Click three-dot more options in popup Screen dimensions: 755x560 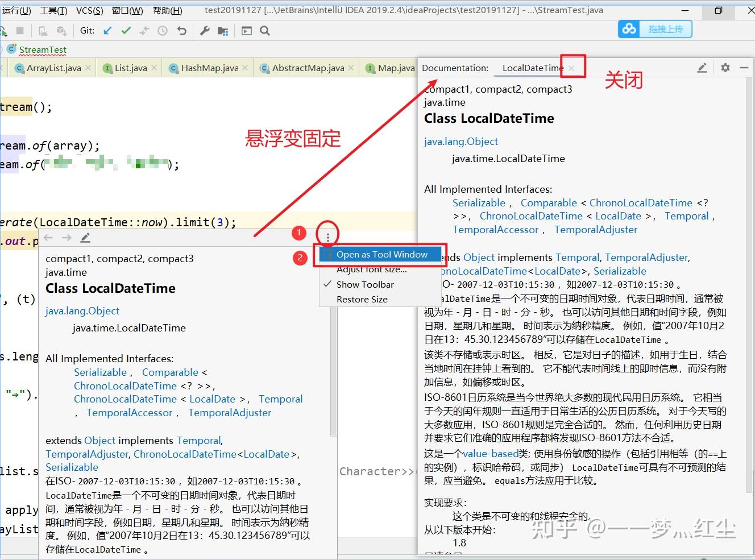click(327, 238)
